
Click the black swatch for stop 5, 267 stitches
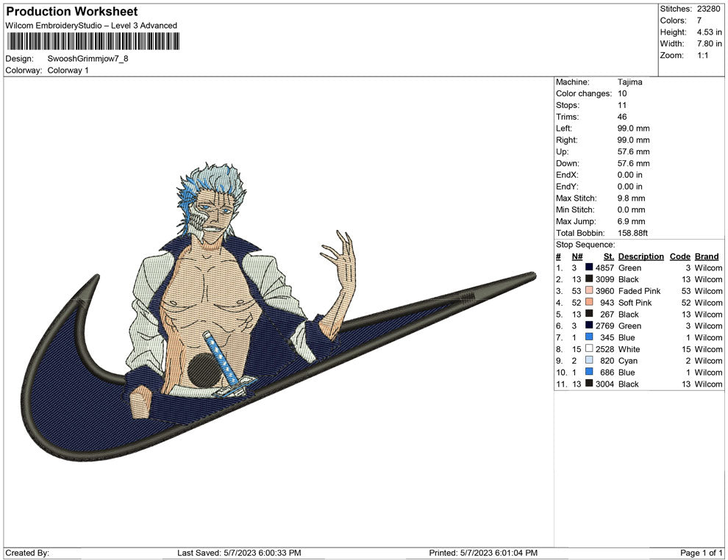coord(589,314)
